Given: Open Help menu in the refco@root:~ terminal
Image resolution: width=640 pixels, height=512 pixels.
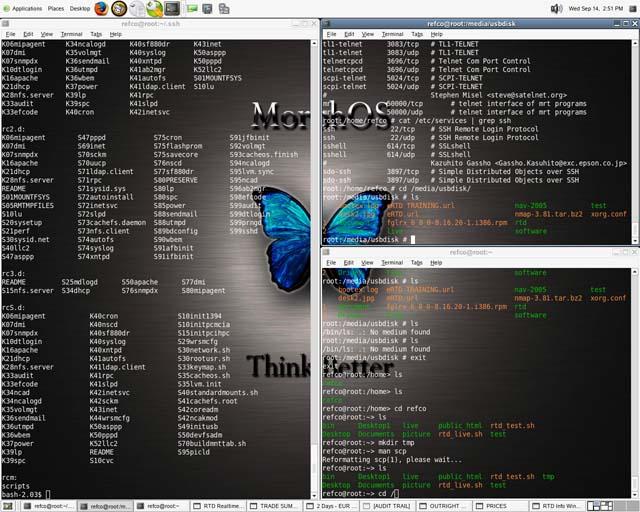Looking at the screenshot, I should (436, 263).
